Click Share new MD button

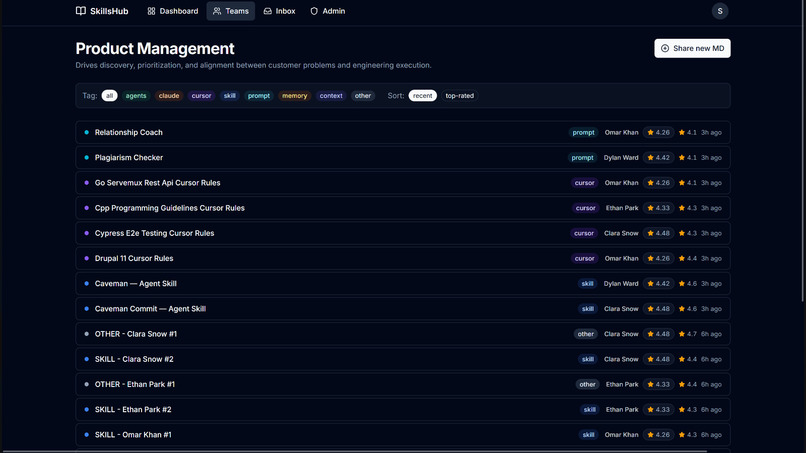pyautogui.click(x=692, y=48)
